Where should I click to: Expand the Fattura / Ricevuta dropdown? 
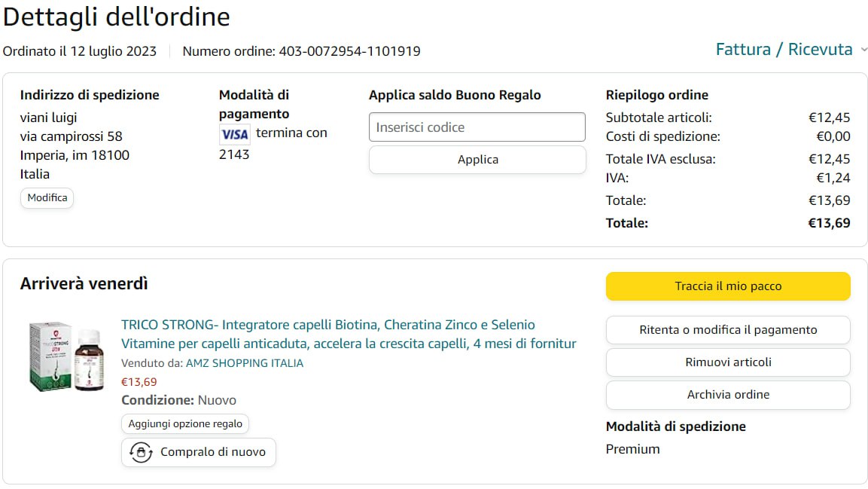pyautogui.click(x=784, y=50)
